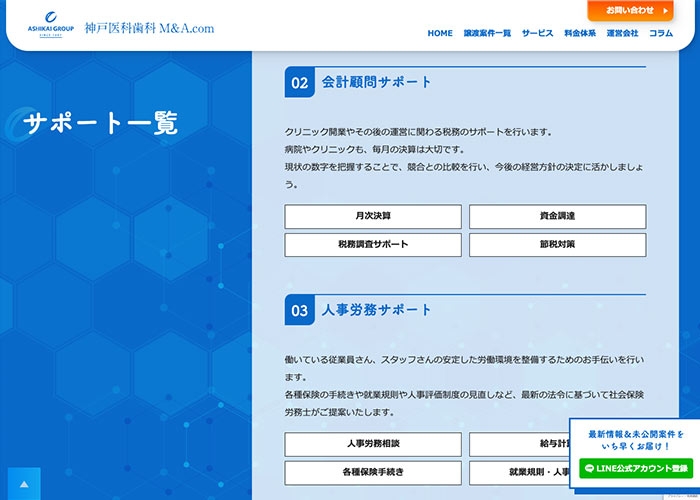Select the 節税対策 box
700x500 pixels.
pyautogui.click(x=558, y=245)
